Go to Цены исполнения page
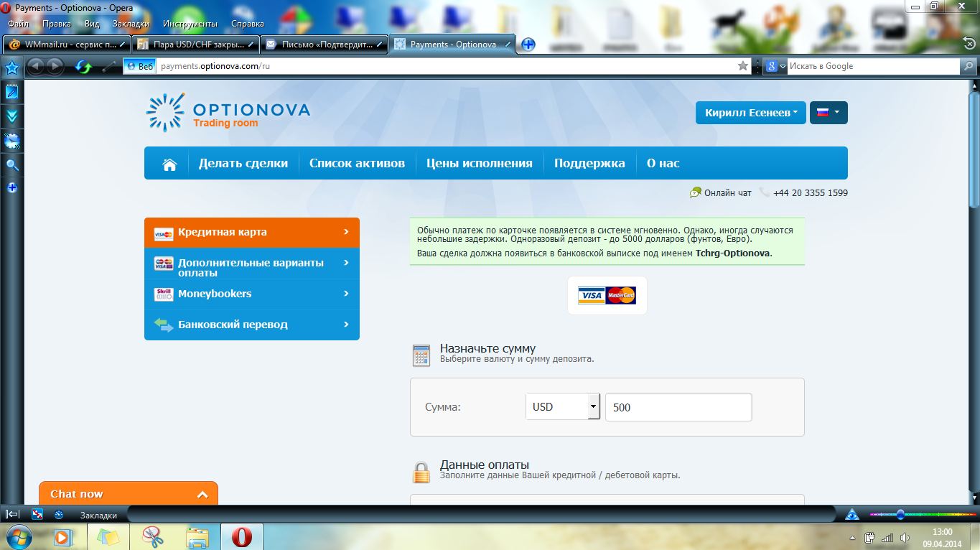 [x=480, y=164]
